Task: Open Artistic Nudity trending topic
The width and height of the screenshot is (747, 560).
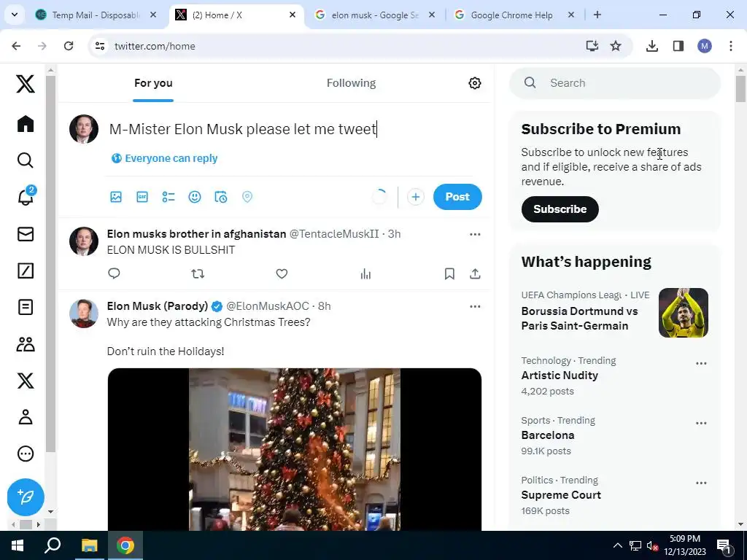Action: pos(560,376)
